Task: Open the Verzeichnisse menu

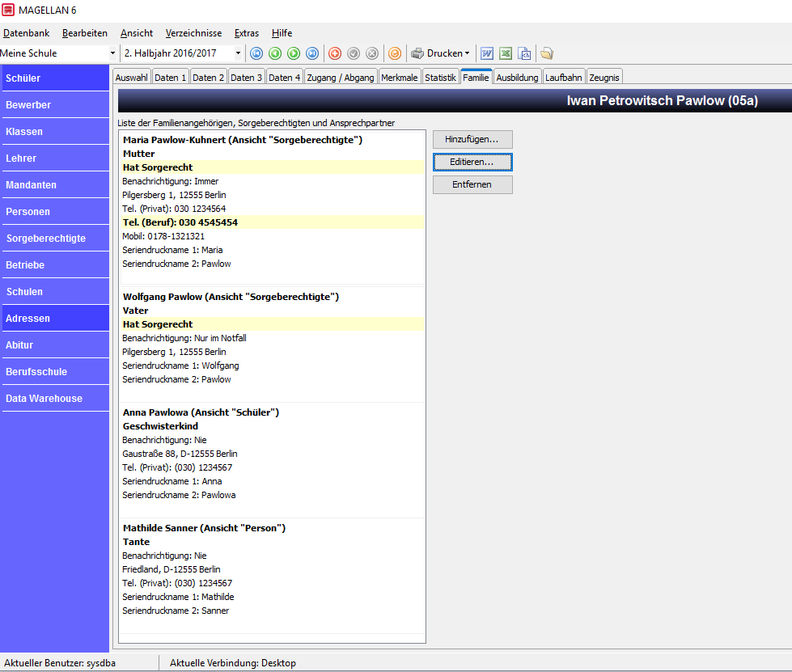Action: (193, 33)
